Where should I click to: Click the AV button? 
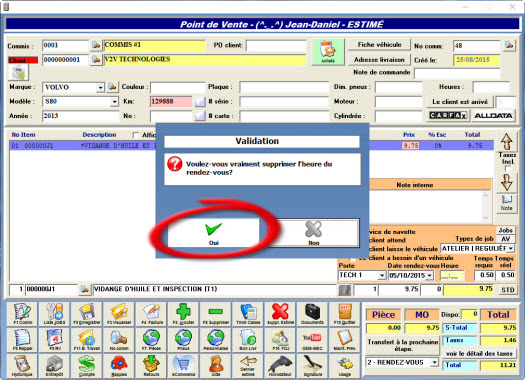click(506, 239)
